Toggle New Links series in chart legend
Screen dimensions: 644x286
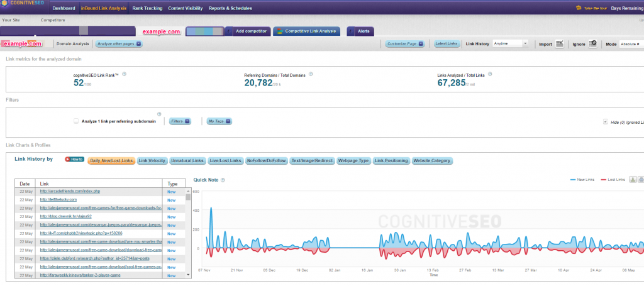click(581, 180)
